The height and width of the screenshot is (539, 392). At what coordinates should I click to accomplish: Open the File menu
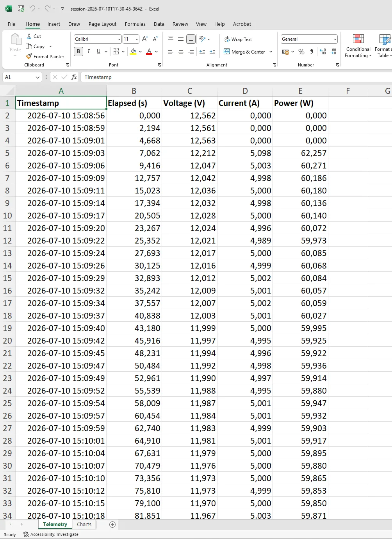click(12, 24)
